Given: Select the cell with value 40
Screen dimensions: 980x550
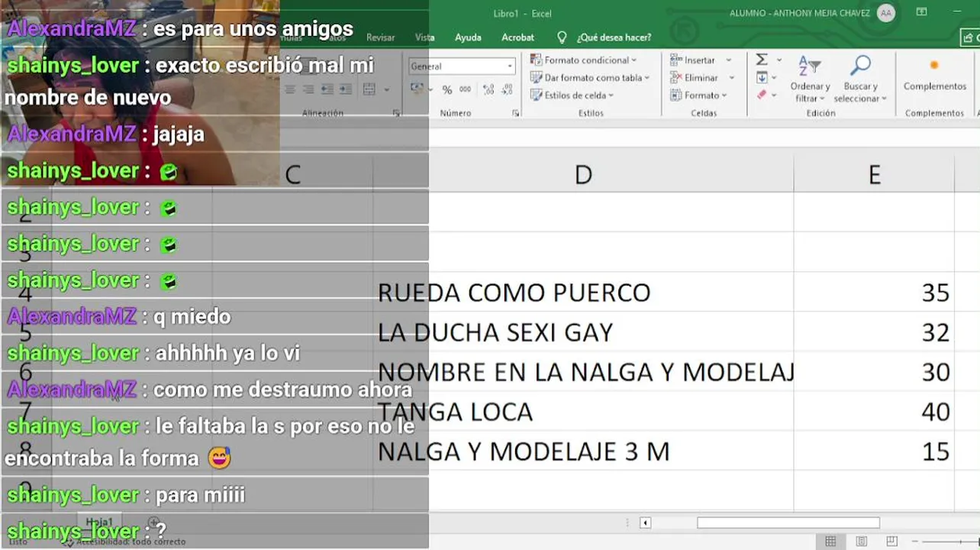Looking at the screenshot, I should [x=874, y=411].
